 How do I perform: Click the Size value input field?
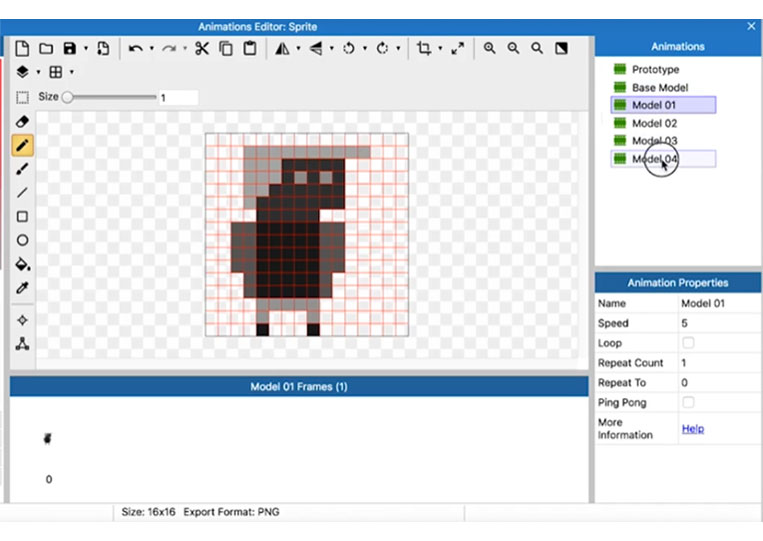point(178,97)
